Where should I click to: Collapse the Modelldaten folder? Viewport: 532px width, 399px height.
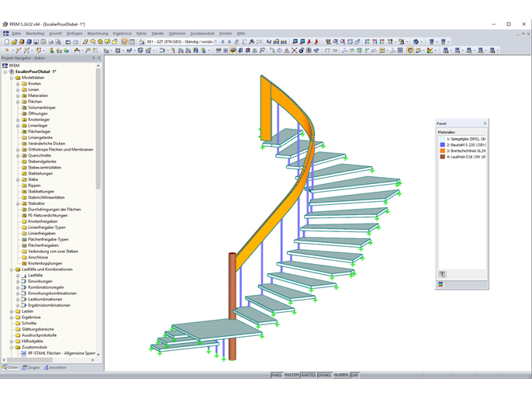[x=12, y=78]
